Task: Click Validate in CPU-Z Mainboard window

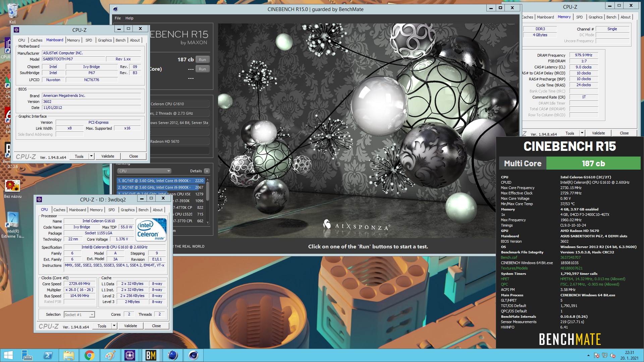Action: click(108, 156)
